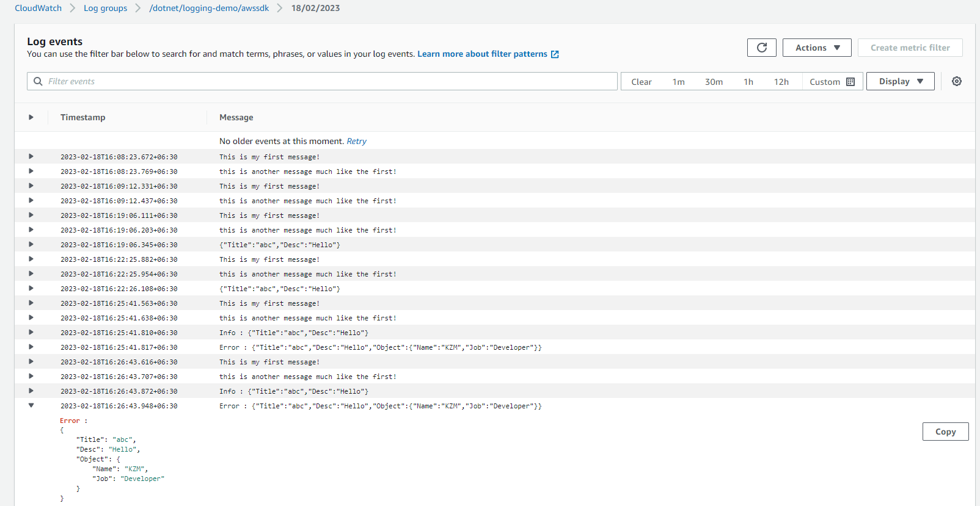Click external link icon beside filter patterns
The image size is (980, 506).
[555, 54]
